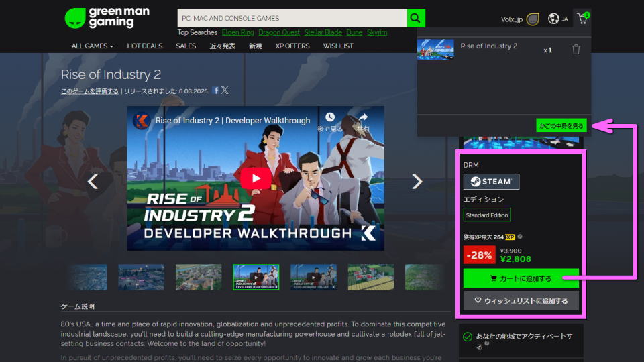Image resolution: width=644 pixels, height=362 pixels.
Task: Select highlighted Developer Walkthrough video thumbnail
Action: point(256,277)
